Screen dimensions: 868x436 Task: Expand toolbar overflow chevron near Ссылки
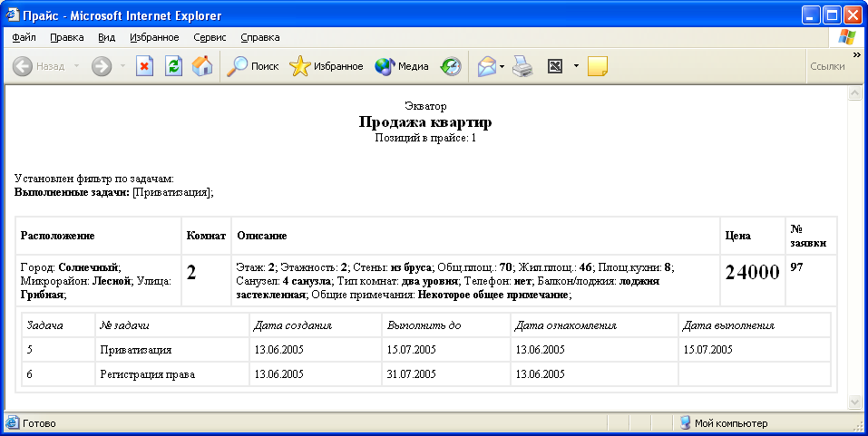pos(857,54)
